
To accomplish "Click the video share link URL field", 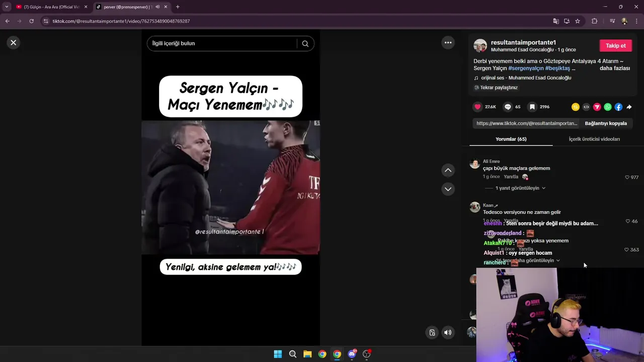I will (527, 123).
